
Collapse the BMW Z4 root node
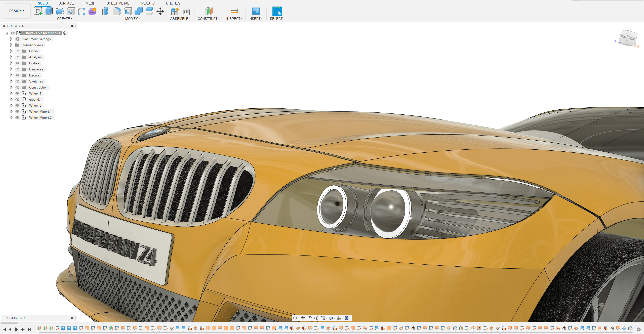(x=7, y=33)
